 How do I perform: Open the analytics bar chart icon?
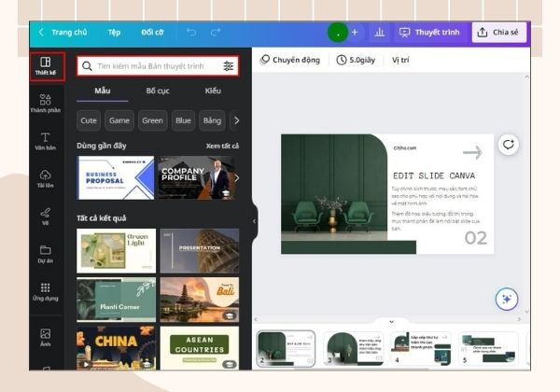tap(379, 33)
